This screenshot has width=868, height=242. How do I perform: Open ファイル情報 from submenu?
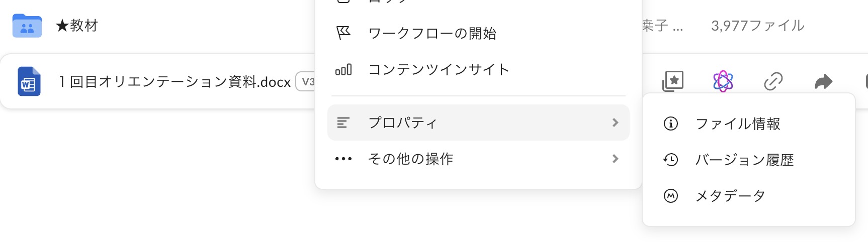pyautogui.click(x=737, y=124)
